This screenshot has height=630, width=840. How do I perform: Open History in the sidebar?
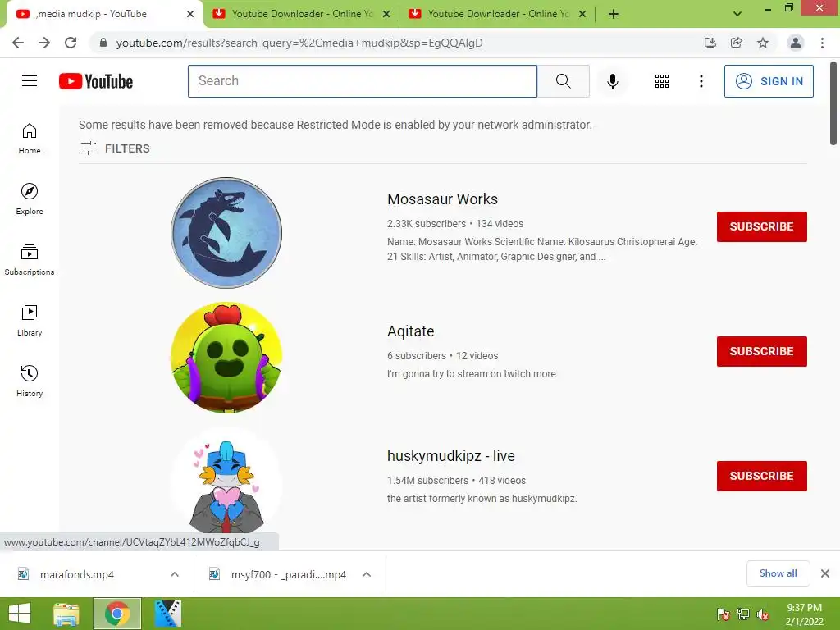30,381
